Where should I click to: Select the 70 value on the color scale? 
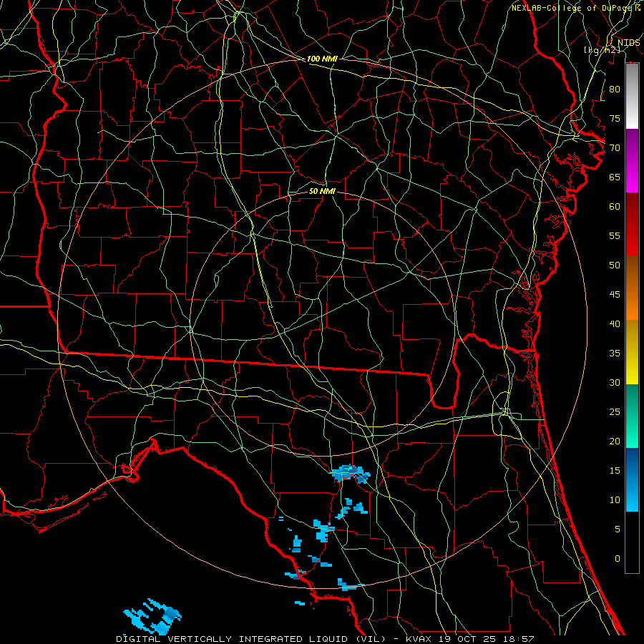(615, 148)
